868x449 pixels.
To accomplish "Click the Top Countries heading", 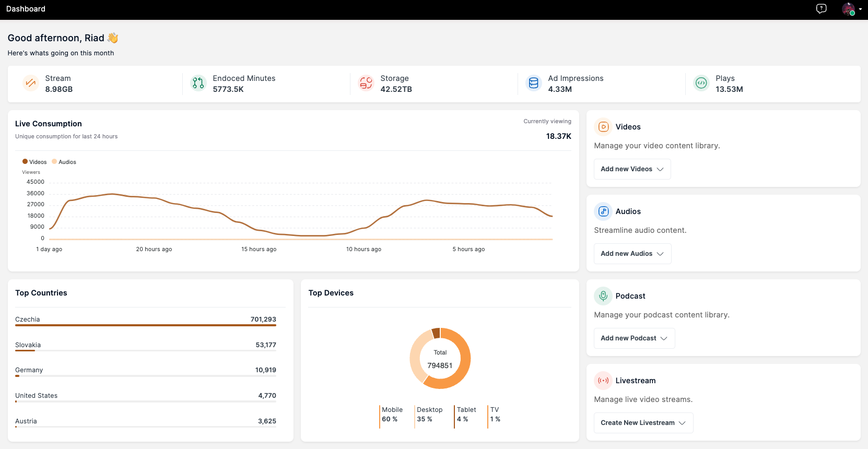I will point(41,293).
